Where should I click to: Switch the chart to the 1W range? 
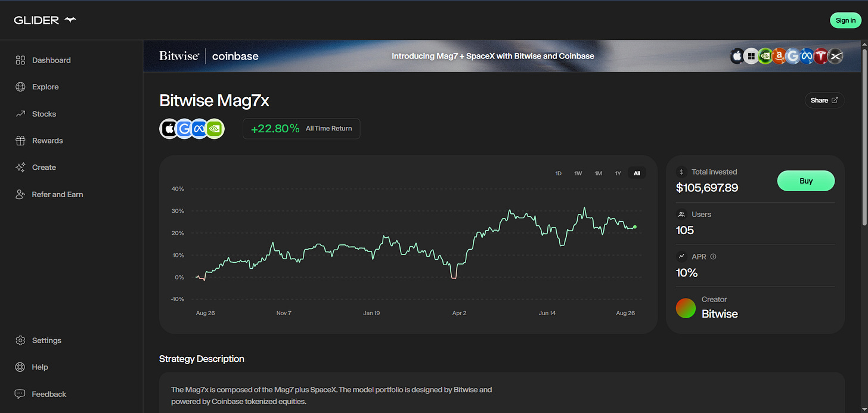pos(578,173)
